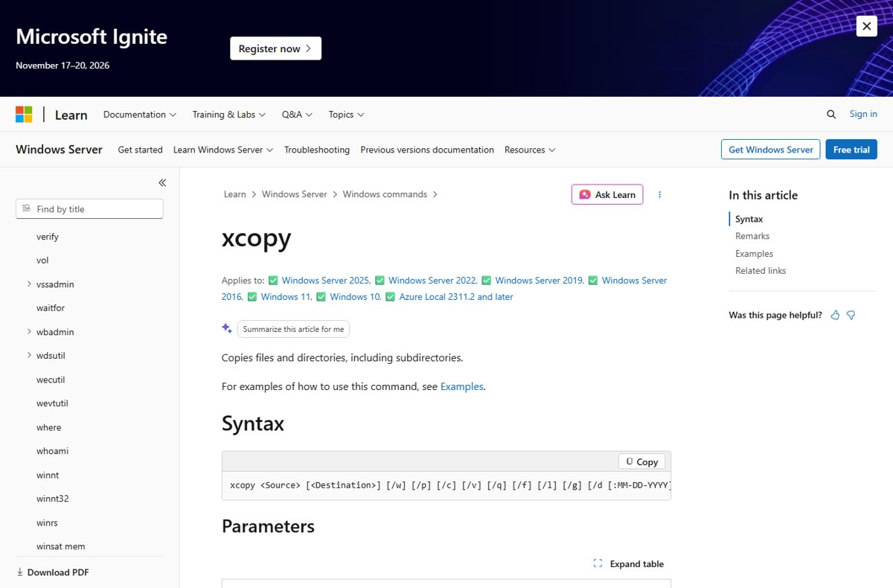Open the Azure Local 2311.2 and later link
This screenshot has width=893, height=588.
tap(456, 297)
